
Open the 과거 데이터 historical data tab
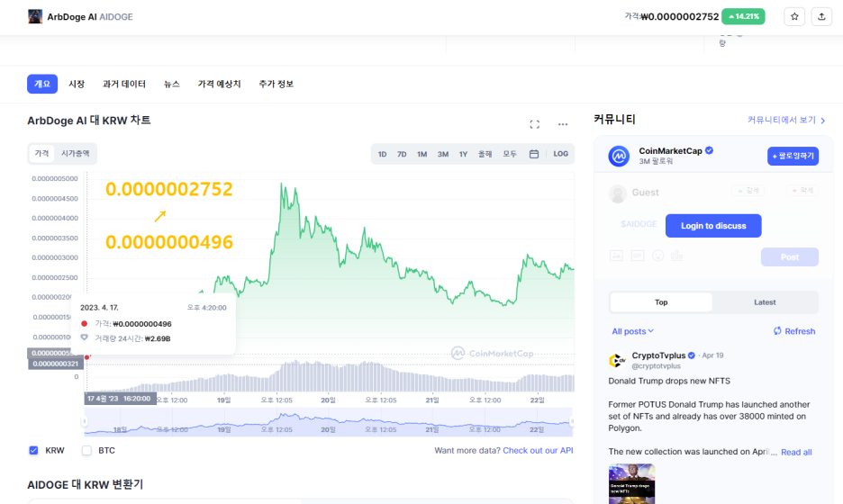(x=124, y=84)
